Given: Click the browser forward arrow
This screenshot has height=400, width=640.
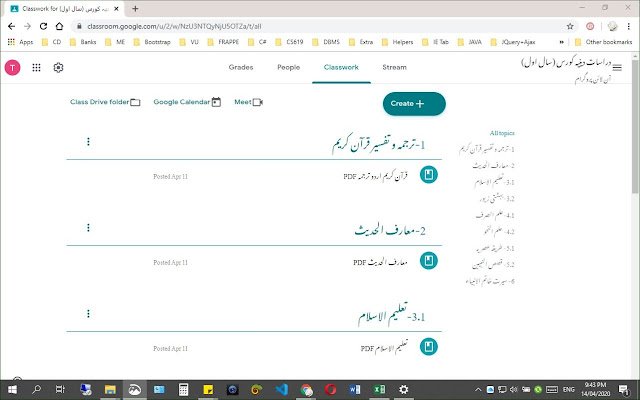Looking at the screenshot, I should pos(27,26).
